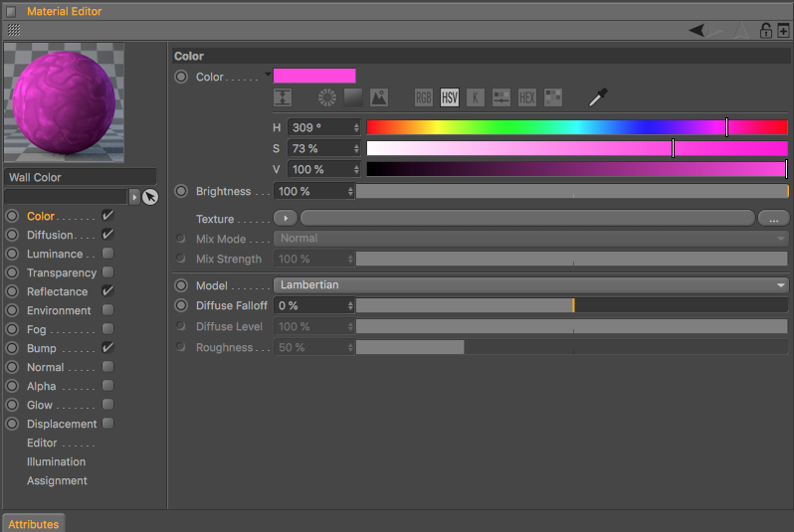The height and width of the screenshot is (532, 794).
Task: Select the spectrum color mode icon
Action: (353, 97)
